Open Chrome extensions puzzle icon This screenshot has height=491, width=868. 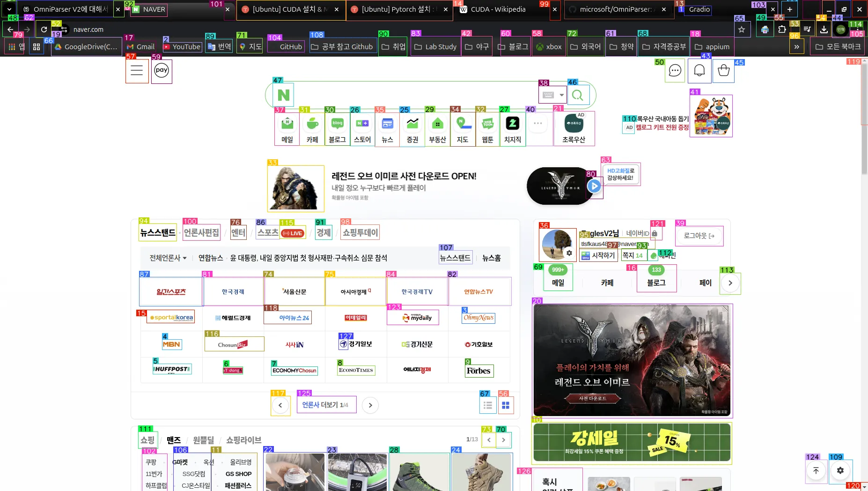pos(782,30)
